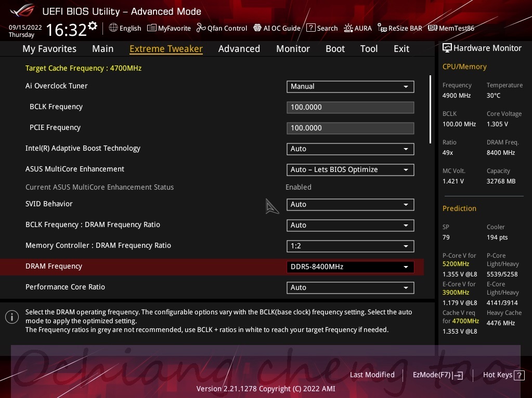
Task: Open BCLK Frequency : DRAM Frequency Ratio dropdown
Action: click(x=350, y=225)
